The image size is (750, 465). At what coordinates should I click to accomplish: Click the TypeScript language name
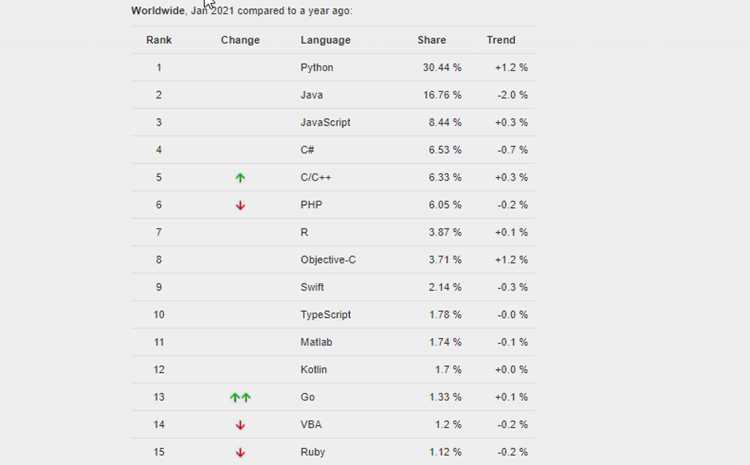coord(326,315)
